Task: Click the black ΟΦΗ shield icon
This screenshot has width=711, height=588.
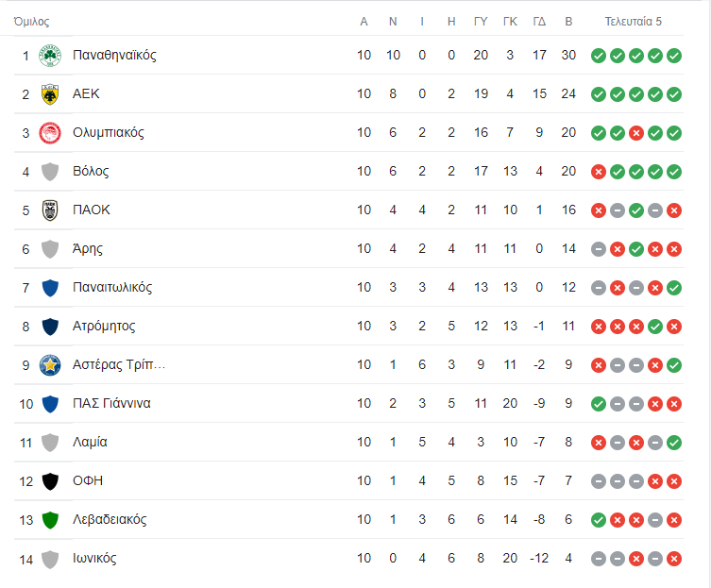Action: click(50, 481)
